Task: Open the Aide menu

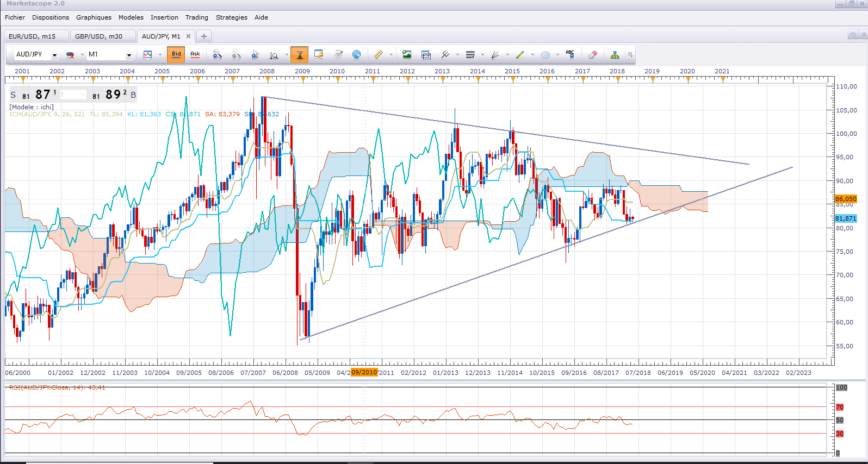Action: (x=261, y=17)
